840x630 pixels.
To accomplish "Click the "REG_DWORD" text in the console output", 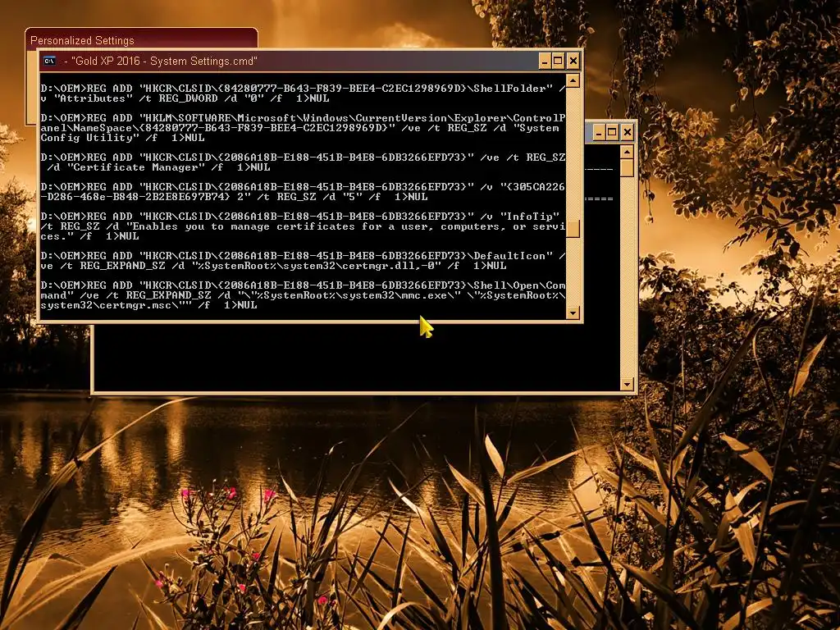I will point(188,98).
